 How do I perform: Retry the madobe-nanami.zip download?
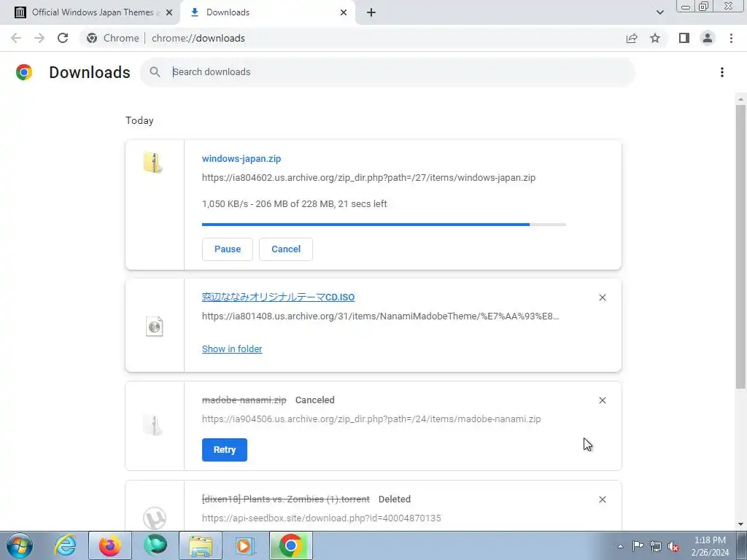[x=225, y=450]
